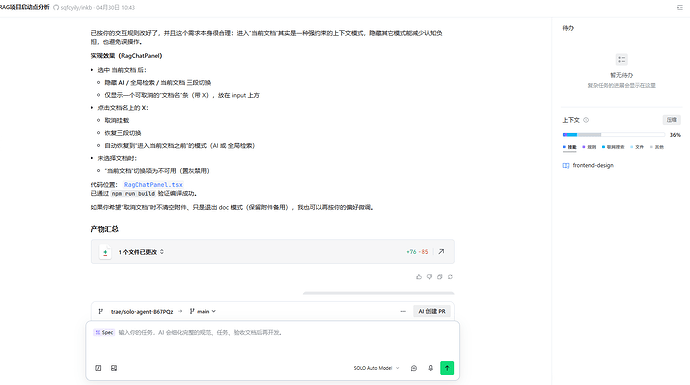
Task: Click the green send arrow button
Action: click(x=447, y=368)
